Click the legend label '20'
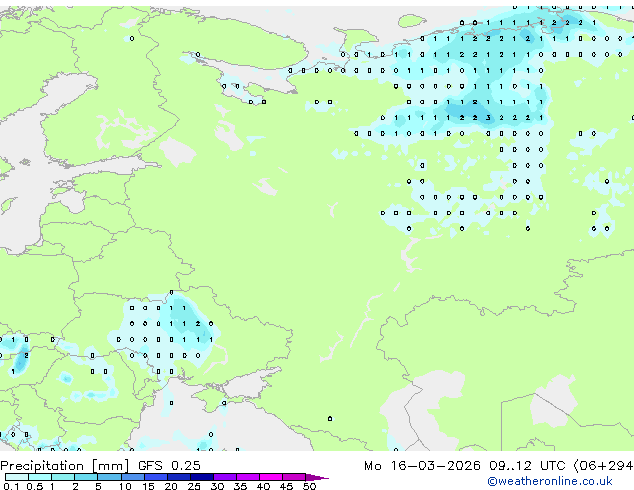634x490 pixels. 171,486
